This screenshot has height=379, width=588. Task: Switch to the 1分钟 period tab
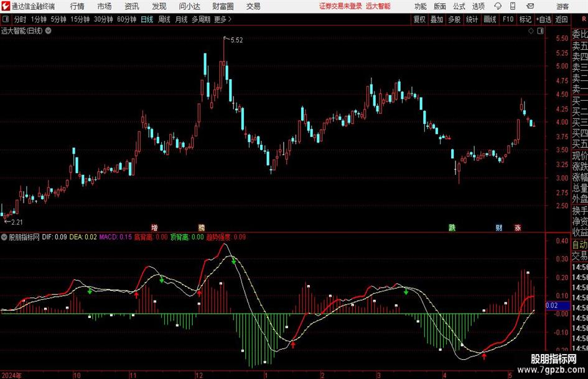coord(39,19)
